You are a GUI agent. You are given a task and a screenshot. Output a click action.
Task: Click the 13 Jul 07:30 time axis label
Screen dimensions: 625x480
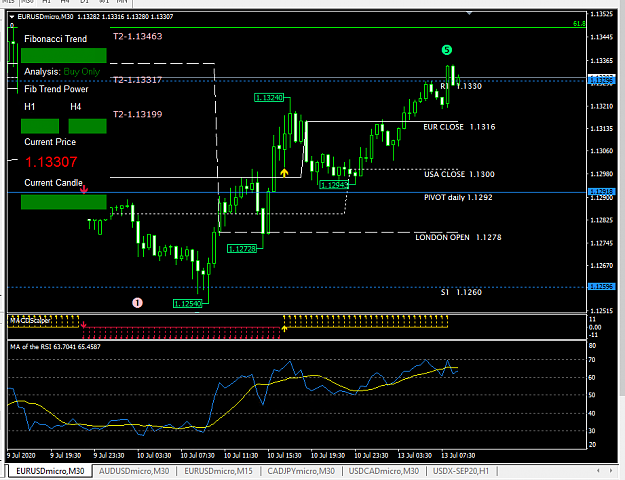458,455
